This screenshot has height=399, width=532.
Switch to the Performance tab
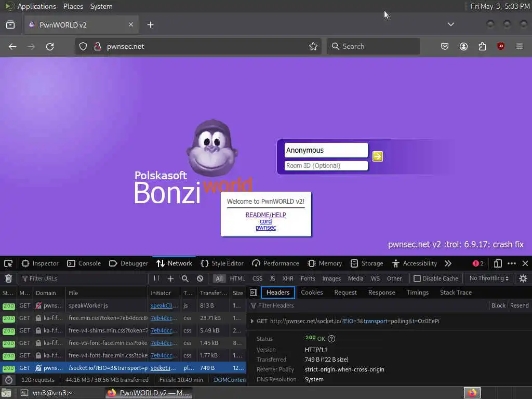[275, 263]
